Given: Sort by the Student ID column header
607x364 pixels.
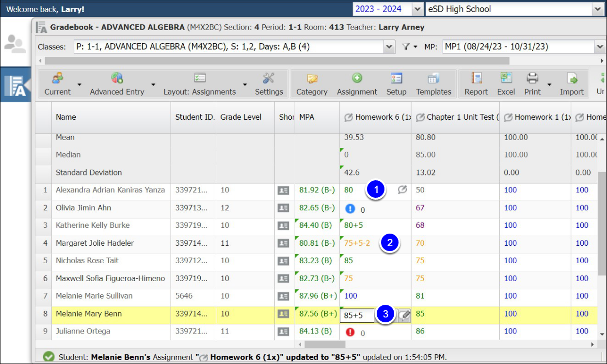Looking at the screenshot, I should point(193,117).
